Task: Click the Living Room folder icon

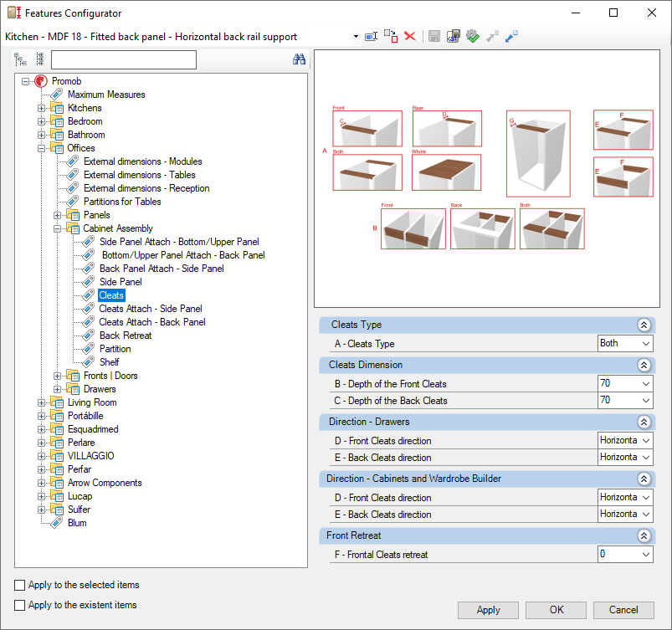Action: (x=57, y=402)
